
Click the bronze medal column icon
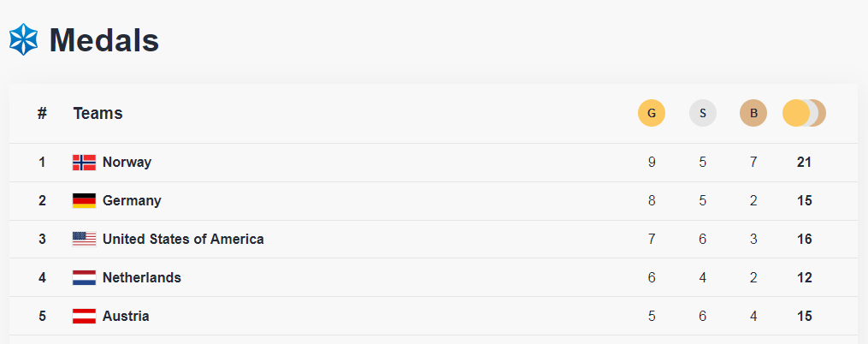click(753, 113)
